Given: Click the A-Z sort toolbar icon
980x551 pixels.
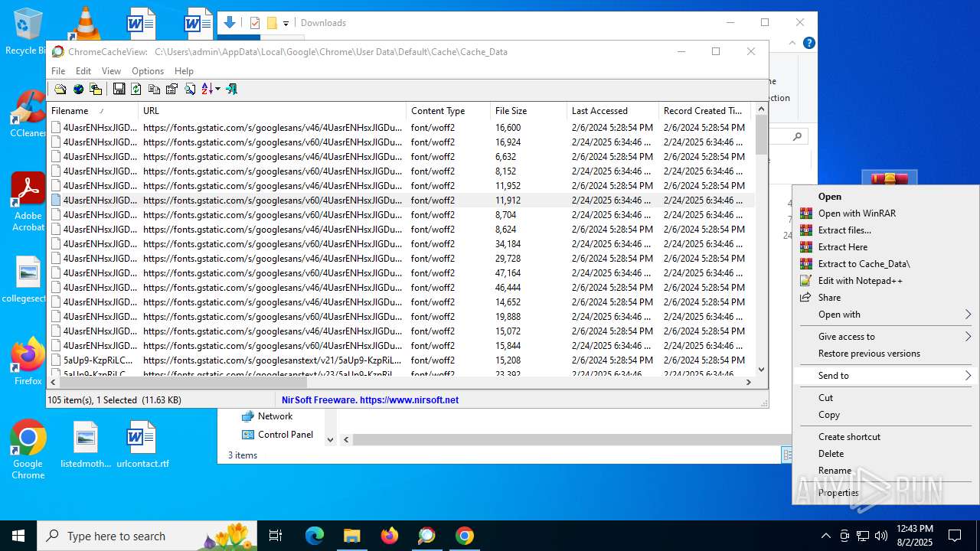Looking at the screenshot, I should point(207,90).
